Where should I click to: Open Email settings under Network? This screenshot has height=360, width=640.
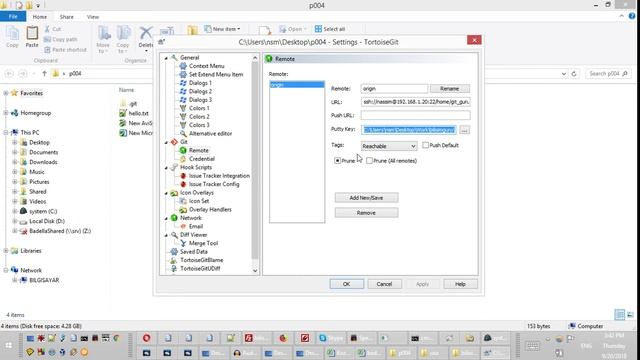pyautogui.click(x=196, y=226)
